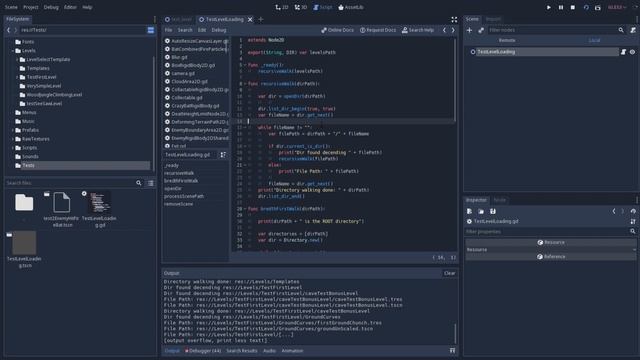Click the play custom scene icon
The height and width of the screenshot is (360, 640).
coord(598,7)
